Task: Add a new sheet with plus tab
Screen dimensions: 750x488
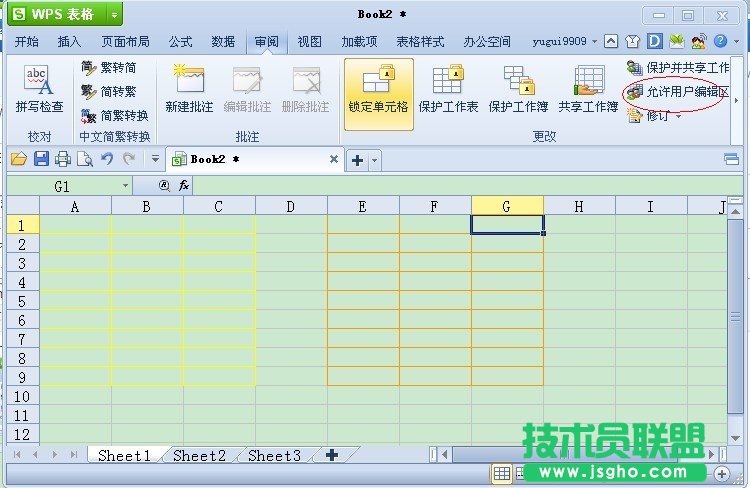Action: (x=331, y=455)
